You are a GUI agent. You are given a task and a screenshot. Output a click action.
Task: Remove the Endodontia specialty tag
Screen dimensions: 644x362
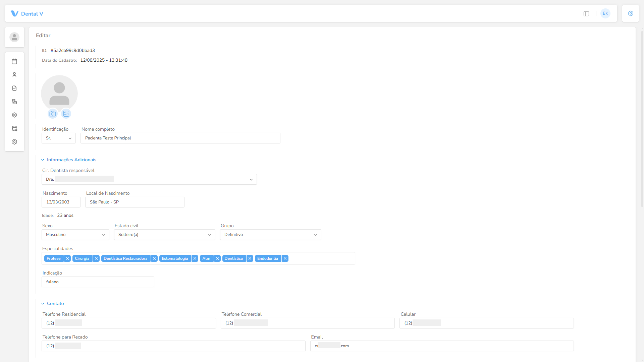coord(285,258)
